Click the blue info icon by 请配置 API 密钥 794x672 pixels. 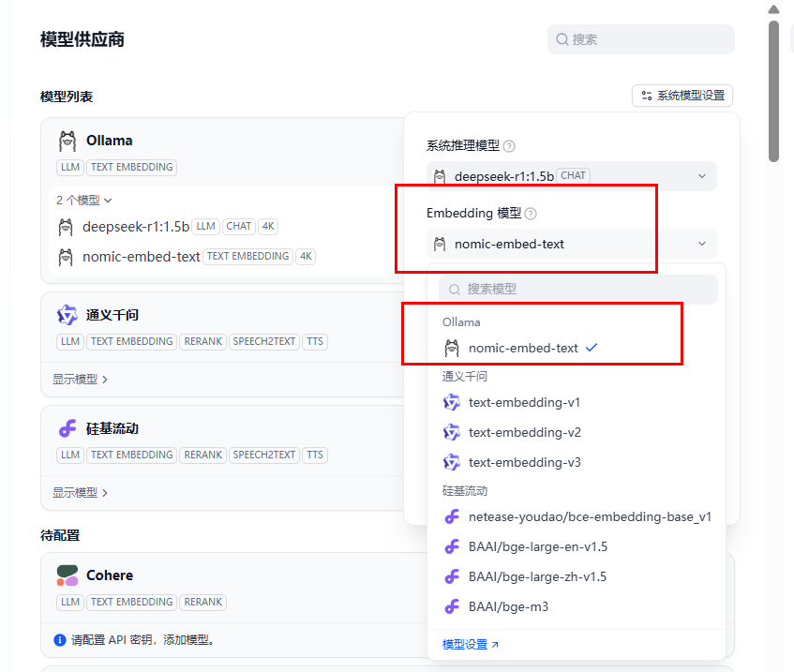click(x=60, y=640)
